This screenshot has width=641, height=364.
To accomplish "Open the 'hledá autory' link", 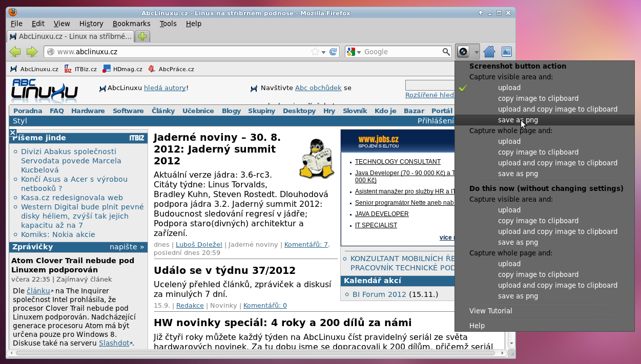I will point(164,88).
